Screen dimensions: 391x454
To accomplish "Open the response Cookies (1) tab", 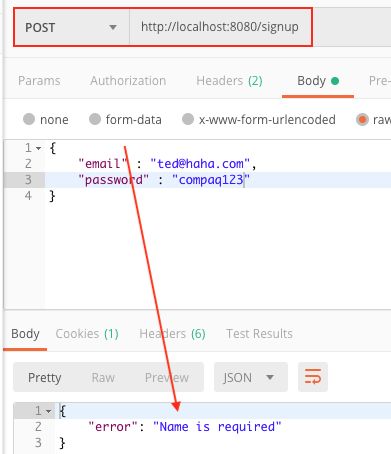I will (x=87, y=334).
